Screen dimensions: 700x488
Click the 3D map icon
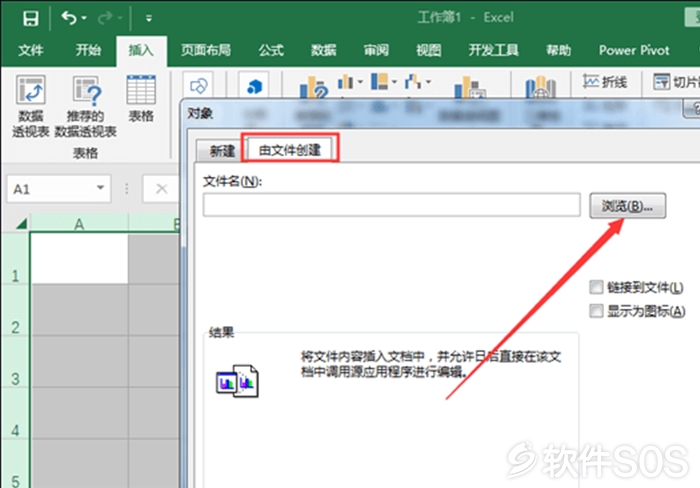pos(540,87)
